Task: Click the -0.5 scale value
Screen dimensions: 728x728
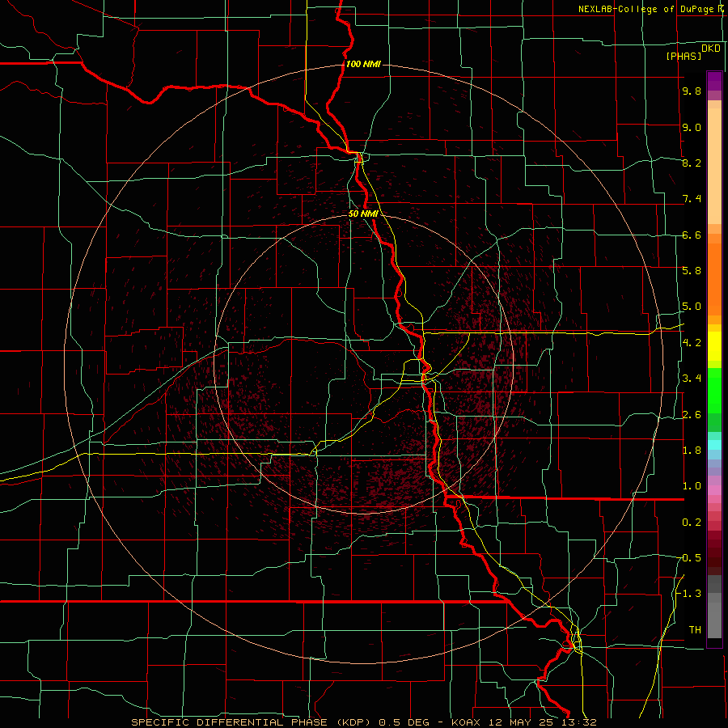Action: click(690, 557)
